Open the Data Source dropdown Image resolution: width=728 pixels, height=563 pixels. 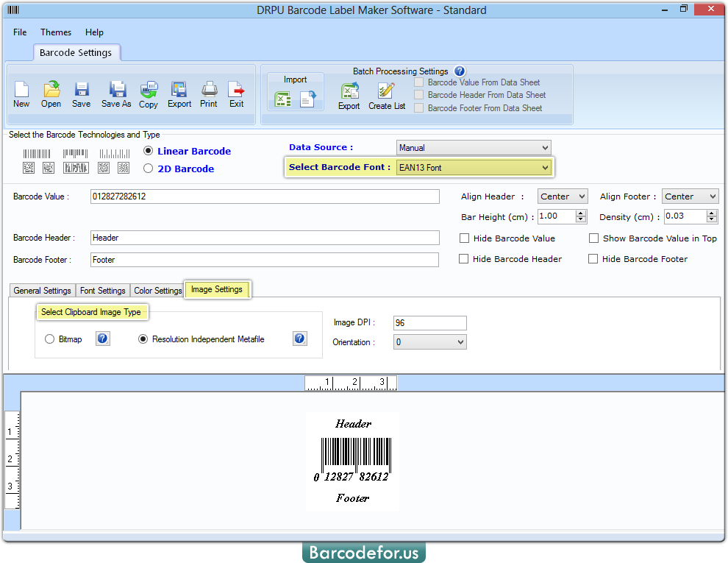[x=474, y=148]
